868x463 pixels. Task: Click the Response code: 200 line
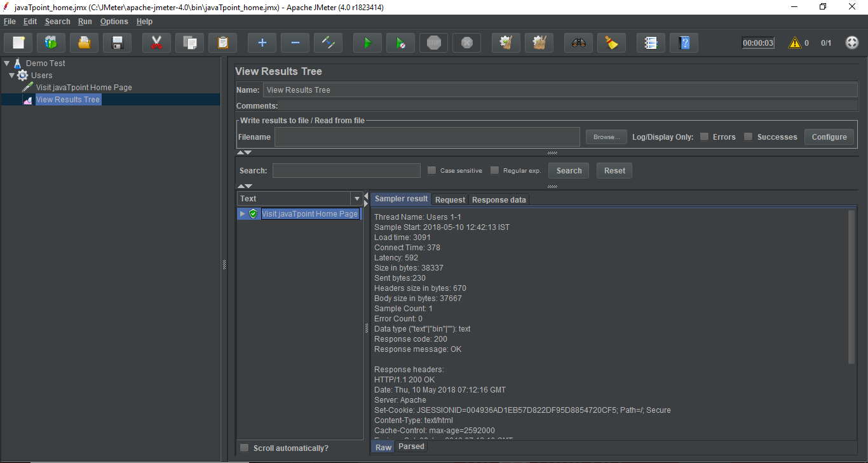[x=410, y=339]
